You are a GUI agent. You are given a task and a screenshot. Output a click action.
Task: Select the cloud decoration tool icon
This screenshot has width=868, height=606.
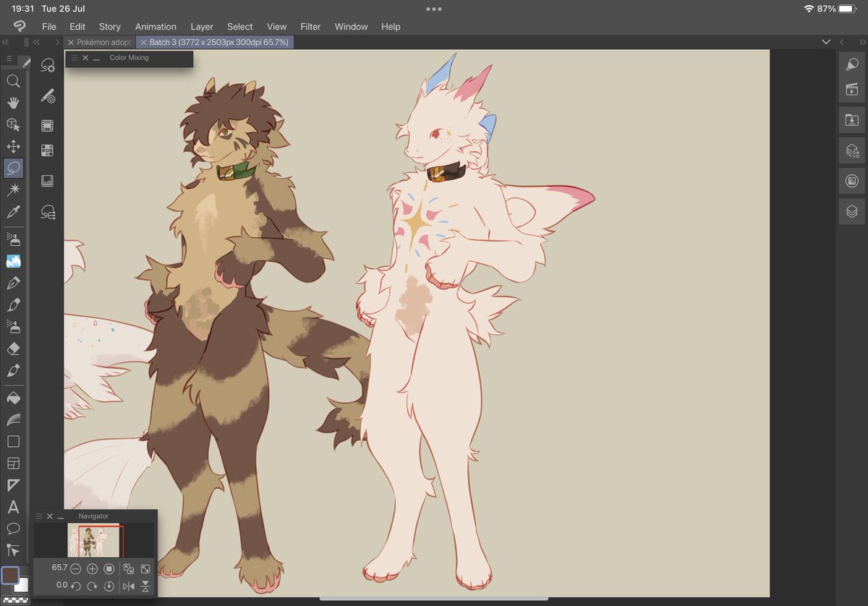click(x=13, y=261)
